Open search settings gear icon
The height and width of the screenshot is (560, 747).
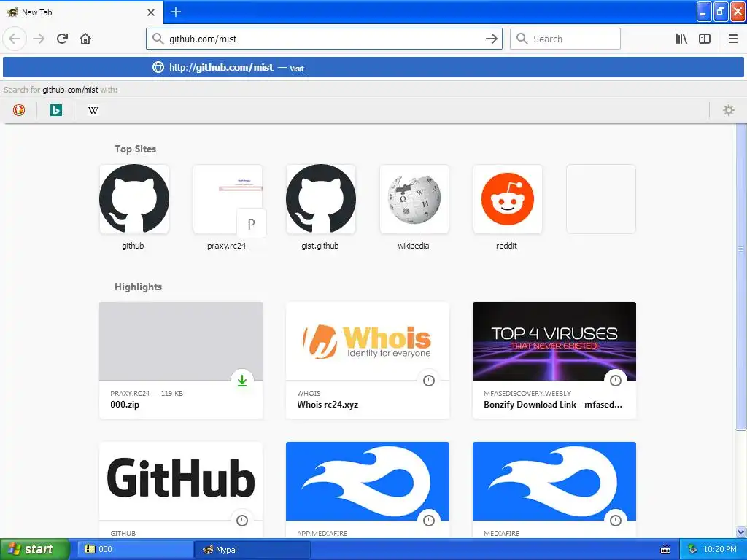729,110
